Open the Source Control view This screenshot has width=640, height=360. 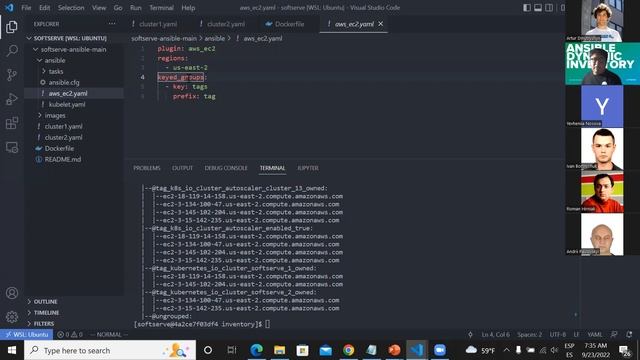[x=12, y=75]
